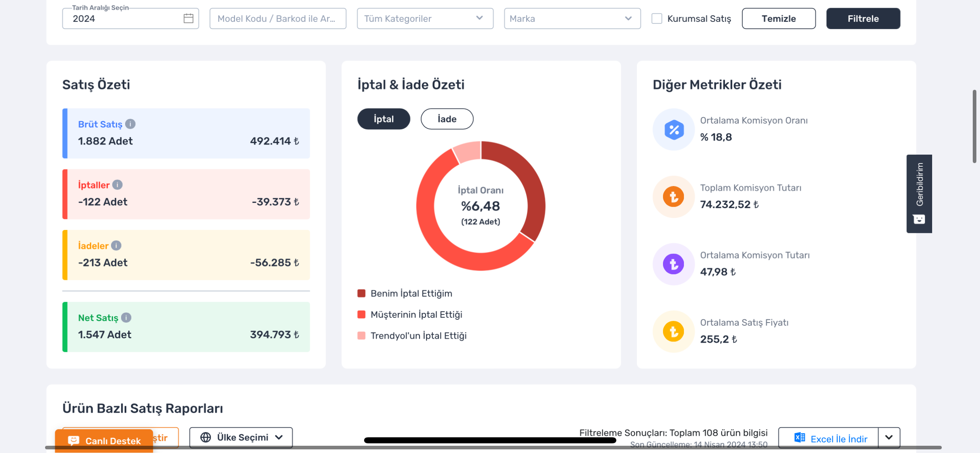980x453 pixels.
Task: Open the calendar icon in date range field
Action: tap(188, 19)
